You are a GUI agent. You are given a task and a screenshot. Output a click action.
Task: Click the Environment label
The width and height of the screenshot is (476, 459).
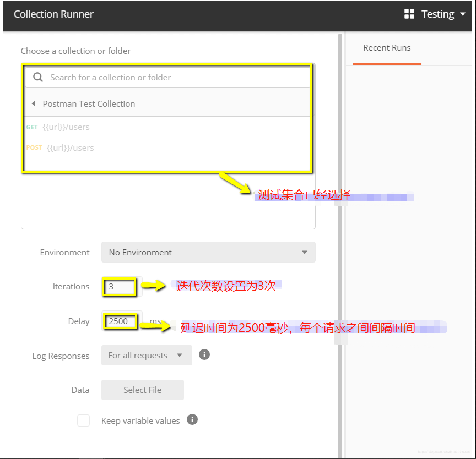click(64, 252)
